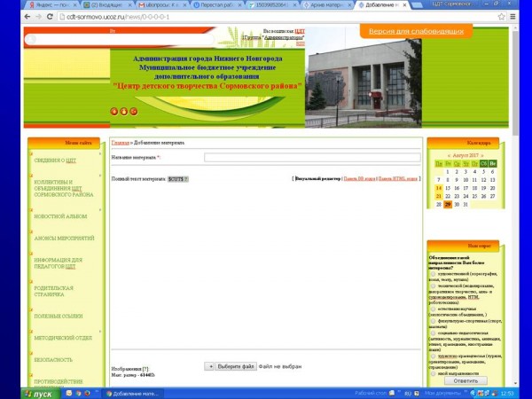This screenshot has height=399, width=532.
Task: Select the 'естественнонаучная' poll radio option
Action: pyautogui.click(x=433, y=309)
